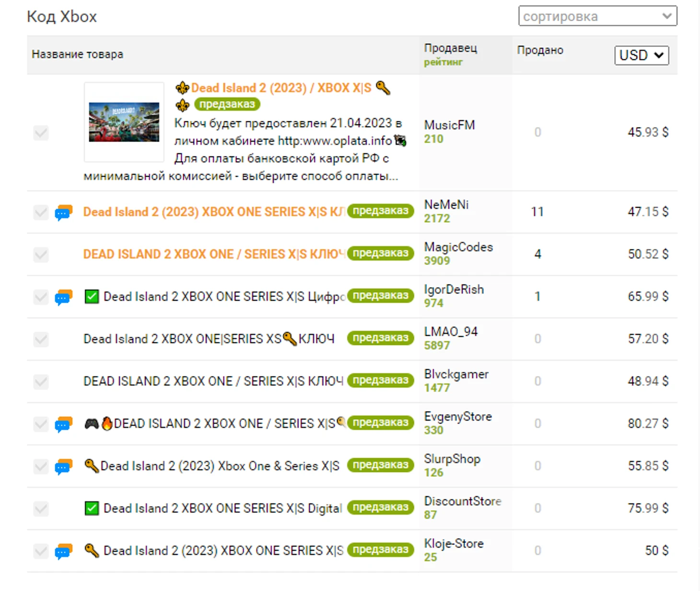
Task: Click chat icon in Kloje-Store listing row
Action: tap(63, 551)
